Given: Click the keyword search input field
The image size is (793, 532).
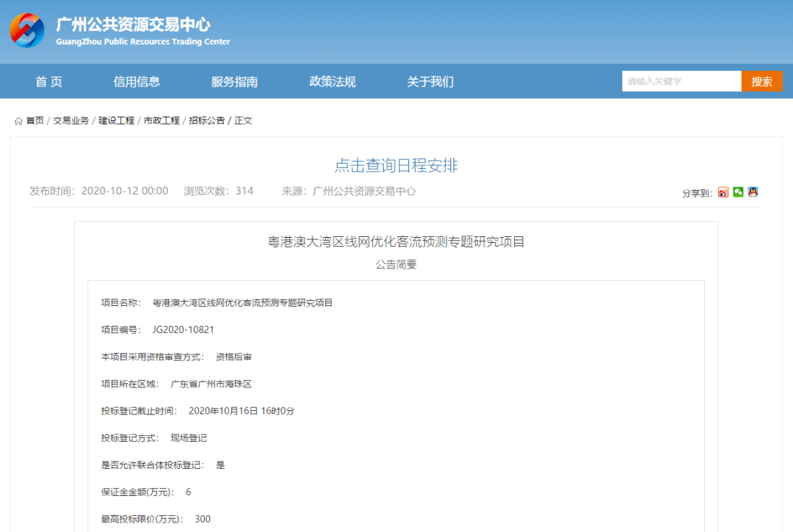Looking at the screenshot, I should point(681,81).
